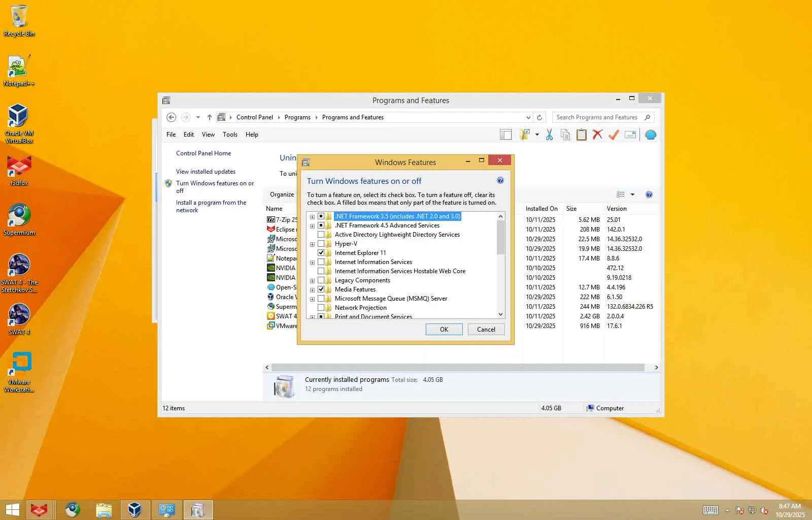The height and width of the screenshot is (520, 812).
Task: Uncheck the Internet Explorer 11 checkbox
Action: 321,253
